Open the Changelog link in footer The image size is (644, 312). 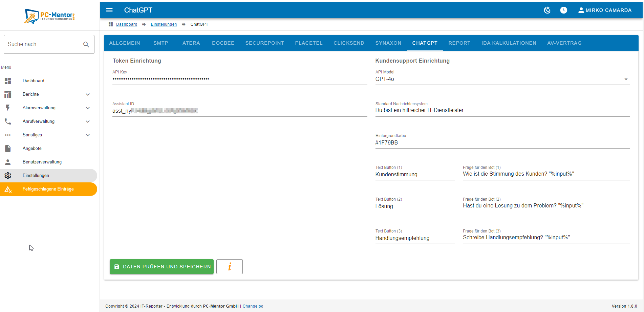point(253,306)
